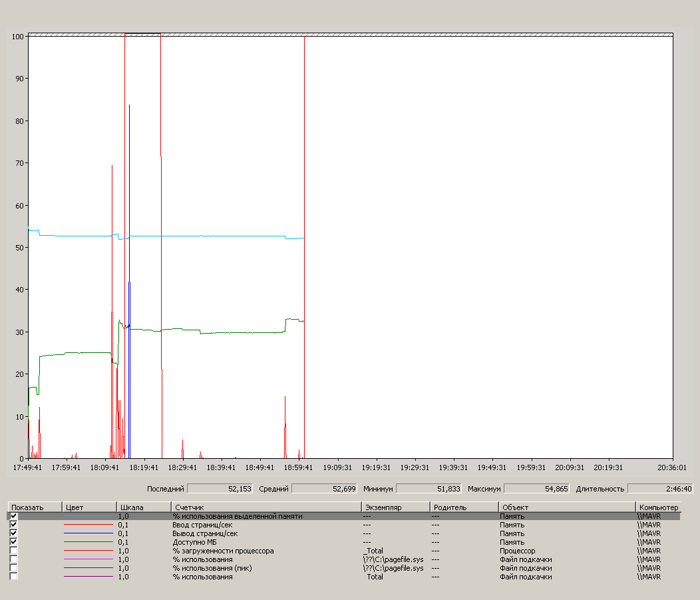Click the 'Шкала' column header

click(143, 507)
